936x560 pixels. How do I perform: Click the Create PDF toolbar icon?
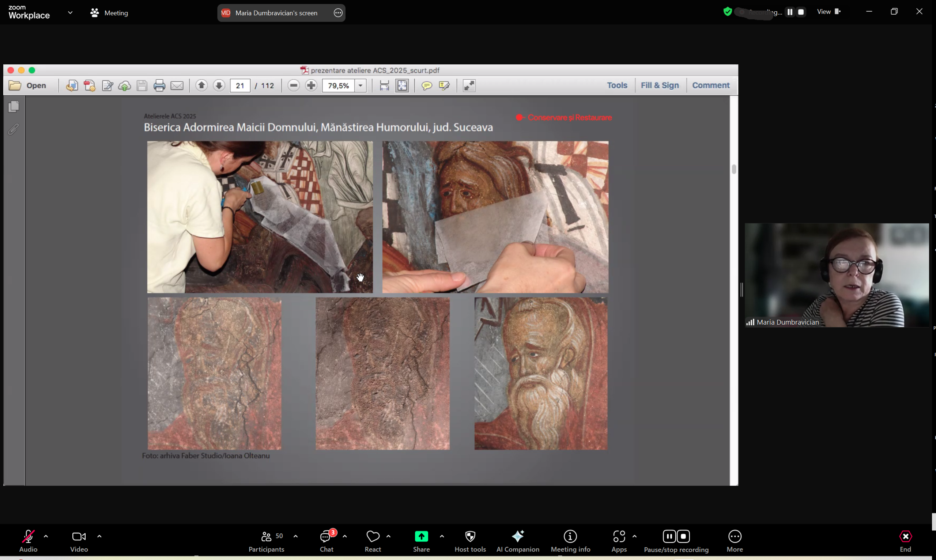tap(90, 86)
